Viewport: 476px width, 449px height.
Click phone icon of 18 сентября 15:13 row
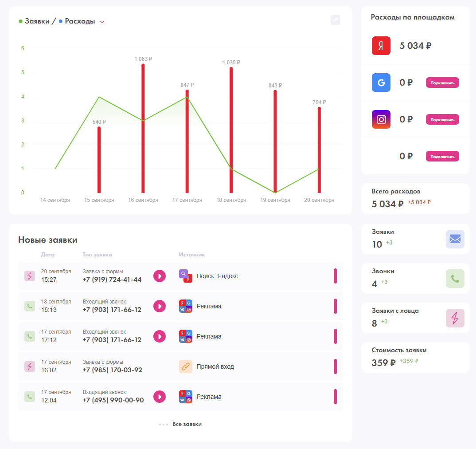tap(29, 306)
